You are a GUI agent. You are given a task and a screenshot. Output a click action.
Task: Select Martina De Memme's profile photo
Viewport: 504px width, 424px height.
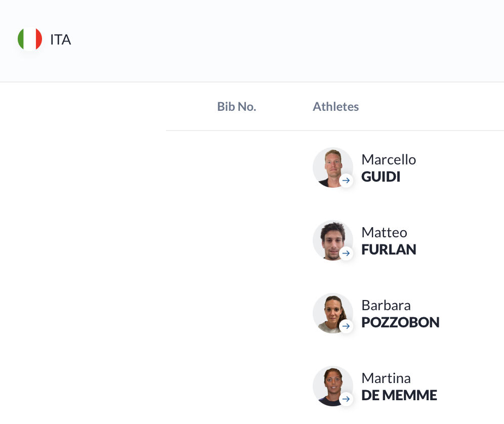click(332, 386)
